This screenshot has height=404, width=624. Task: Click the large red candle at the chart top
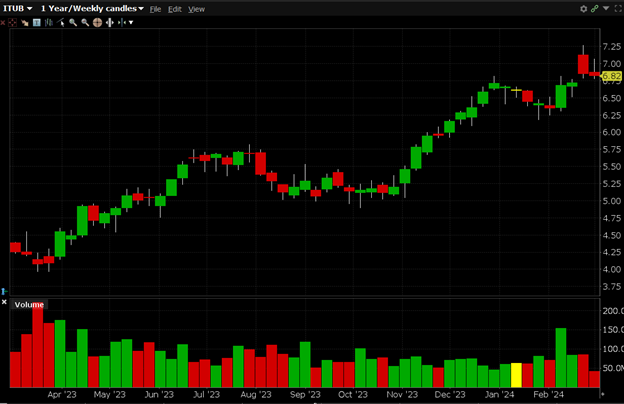[583, 64]
